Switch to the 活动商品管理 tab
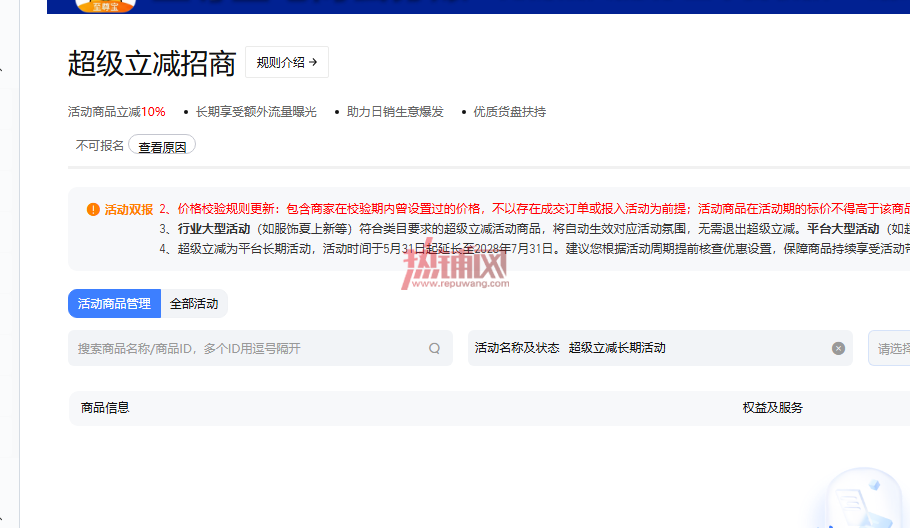Image resolution: width=910 pixels, height=528 pixels. coord(114,303)
